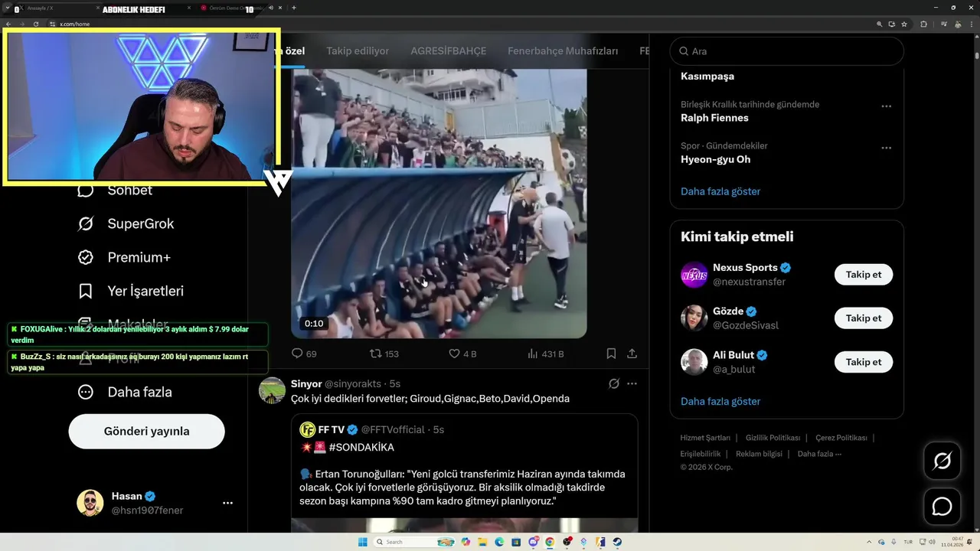
Task: Expand Daha fazla göster under Kimi takip etmeli
Action: 720,401
